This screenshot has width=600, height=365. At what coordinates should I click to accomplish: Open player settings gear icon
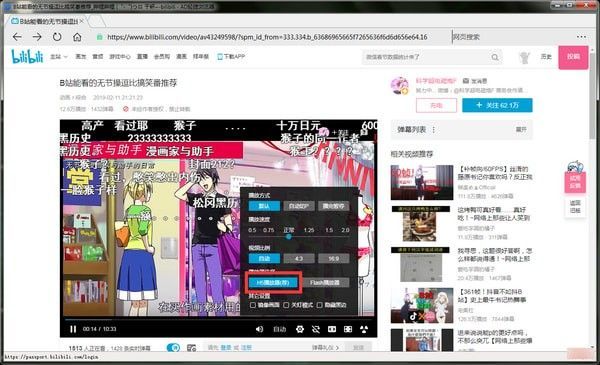[300, 329]
